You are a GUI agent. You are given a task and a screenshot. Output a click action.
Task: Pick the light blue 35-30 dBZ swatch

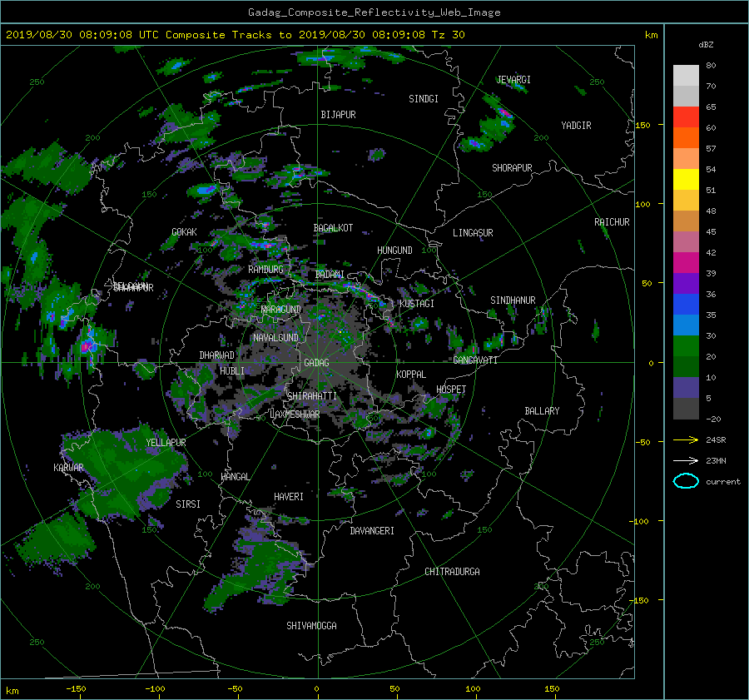coord(686,325)
